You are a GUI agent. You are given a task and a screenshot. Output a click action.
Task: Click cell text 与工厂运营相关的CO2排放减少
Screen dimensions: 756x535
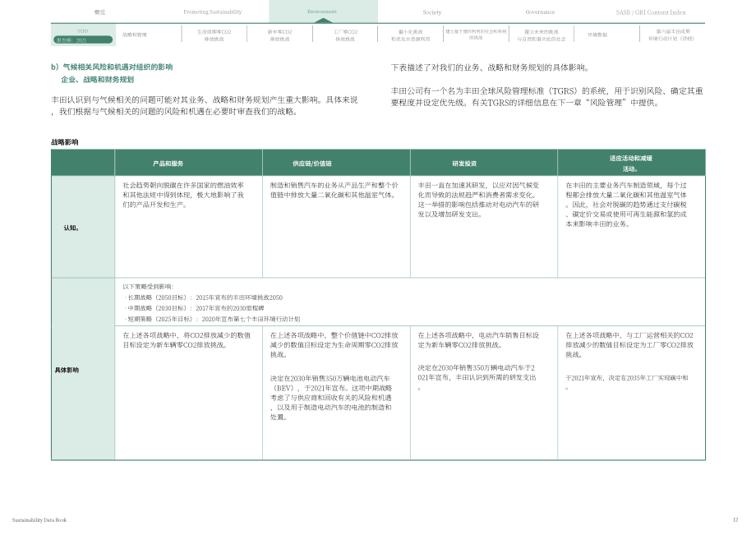[x=629, y=344]
